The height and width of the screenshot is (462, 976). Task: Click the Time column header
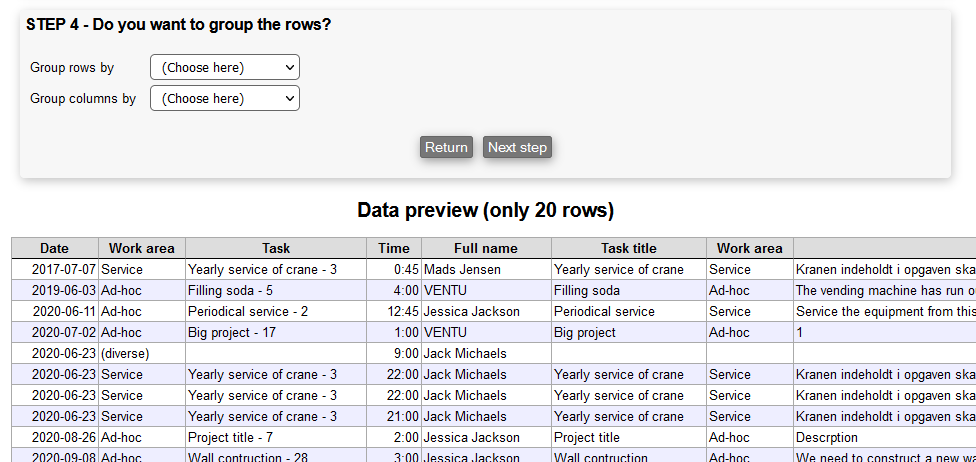[394, 248]
